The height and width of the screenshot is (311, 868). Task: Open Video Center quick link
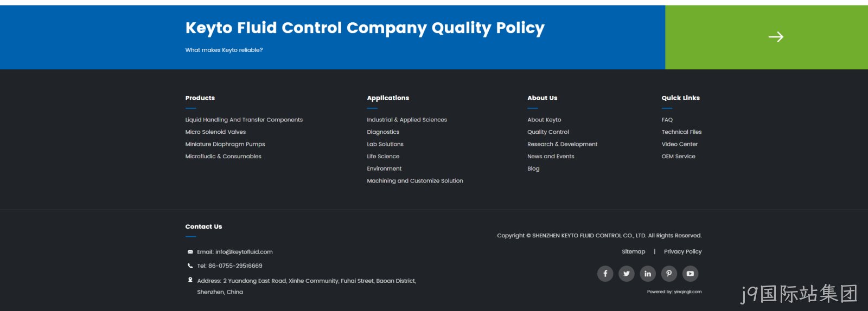click(x=679, y=144)
